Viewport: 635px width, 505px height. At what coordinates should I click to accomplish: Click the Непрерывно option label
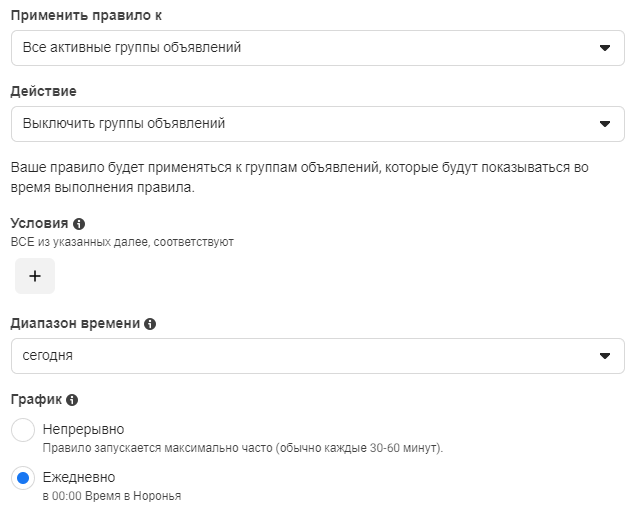(83, 429)
